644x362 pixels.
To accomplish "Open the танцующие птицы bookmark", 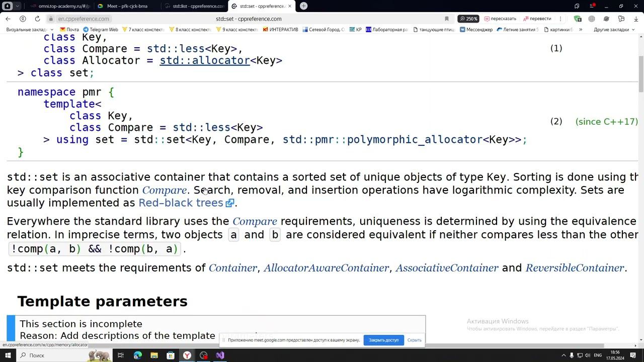I will tap(434, 30).
